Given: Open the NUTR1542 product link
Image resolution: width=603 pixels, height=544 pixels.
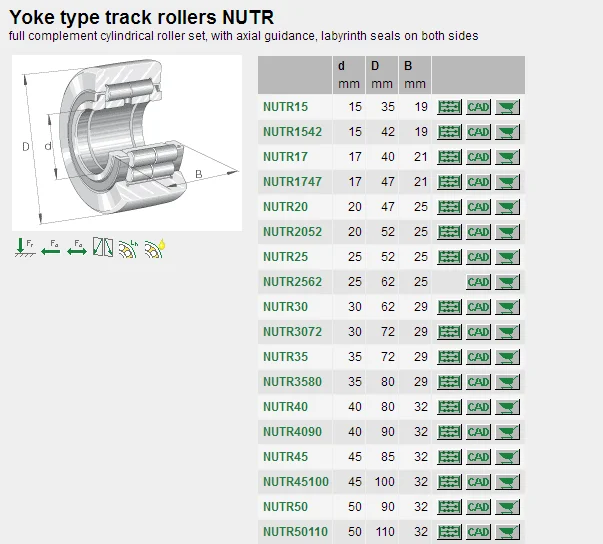Looking at the screenshot, I should coord(292,132).
